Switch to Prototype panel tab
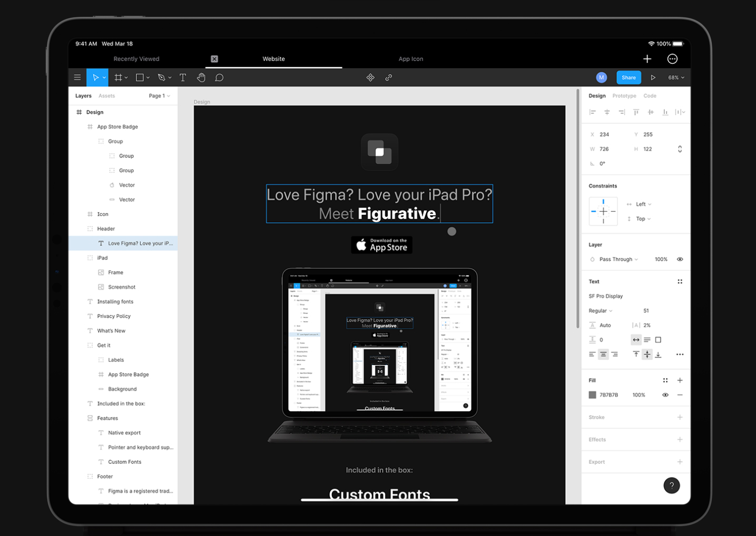 [624, 96]
